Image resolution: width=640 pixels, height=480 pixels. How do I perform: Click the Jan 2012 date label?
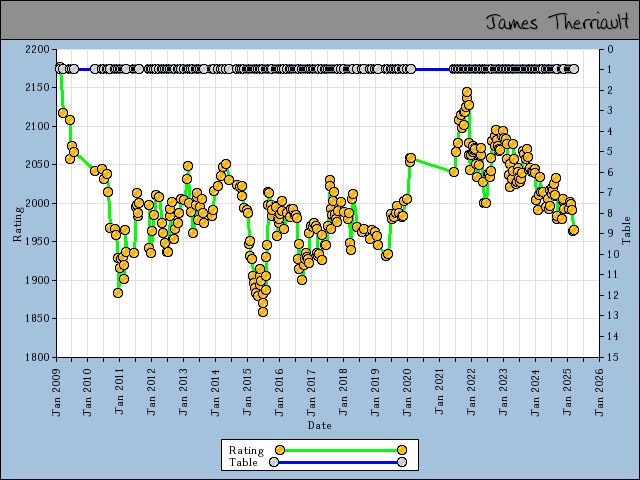[x=151, y=393]
